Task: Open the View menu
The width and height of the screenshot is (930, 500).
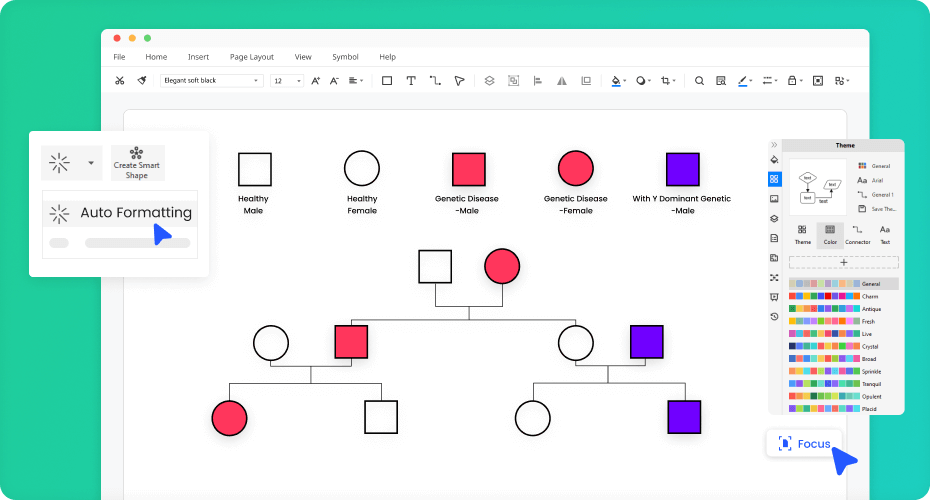Action: tap(303, 57)
